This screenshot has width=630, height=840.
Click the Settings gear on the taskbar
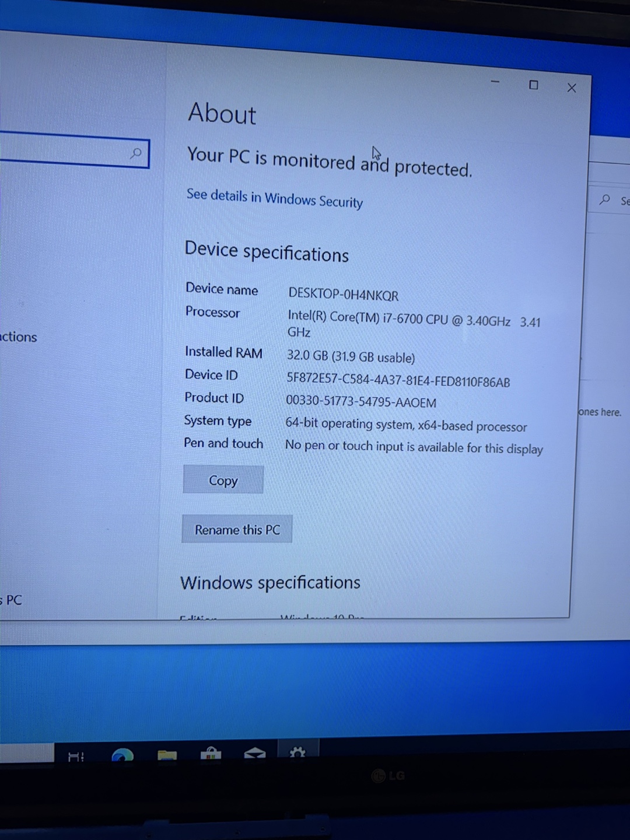point(297,753)
